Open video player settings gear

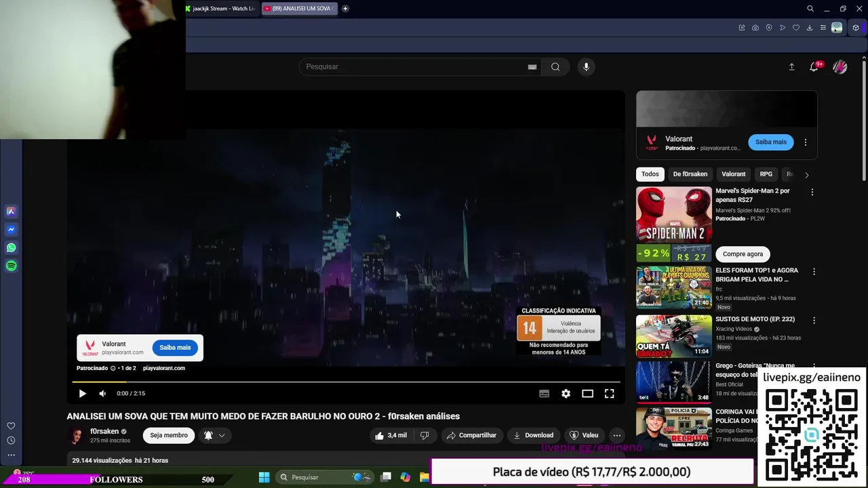click(566, 393)
